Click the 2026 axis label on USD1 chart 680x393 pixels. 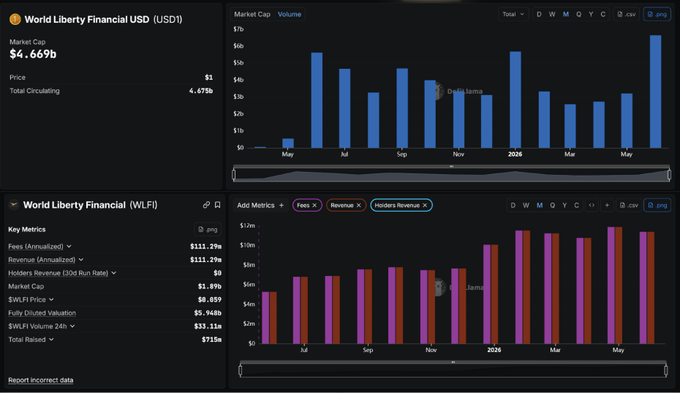(515, 154)
